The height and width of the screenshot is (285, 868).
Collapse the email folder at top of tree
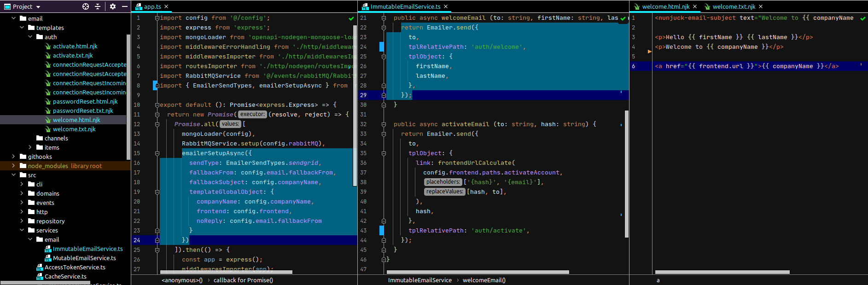(x=13, y=18)
